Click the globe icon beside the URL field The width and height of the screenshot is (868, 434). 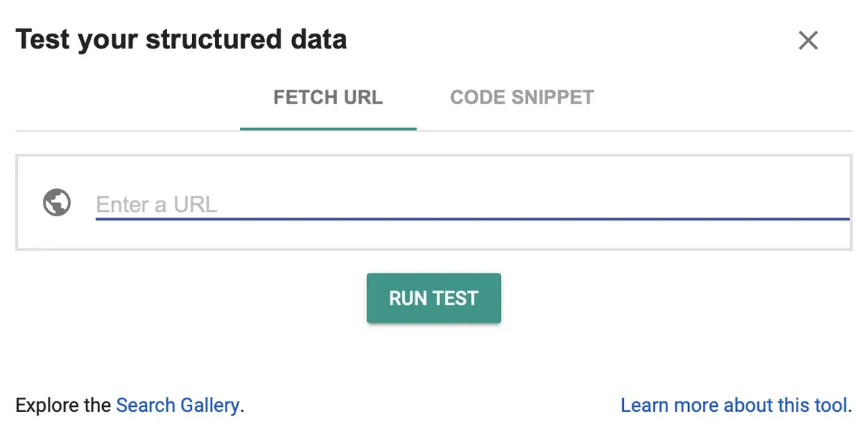click(x=56, y=203)
